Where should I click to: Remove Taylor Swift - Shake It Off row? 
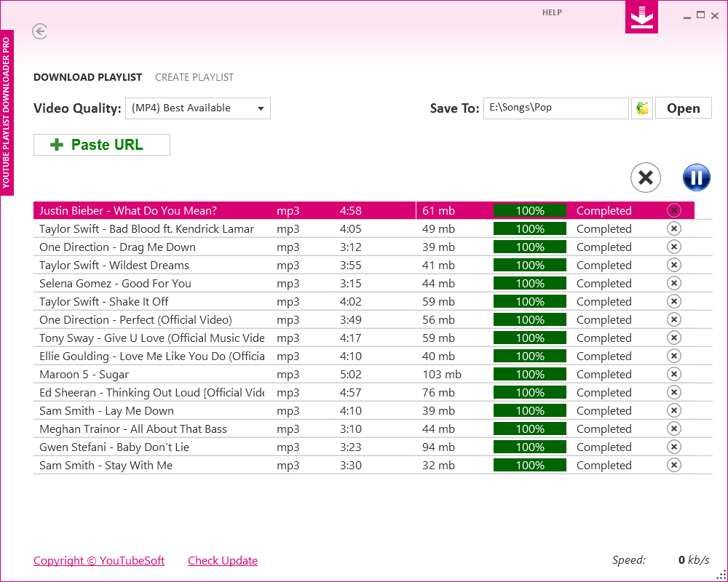point(673,301)
